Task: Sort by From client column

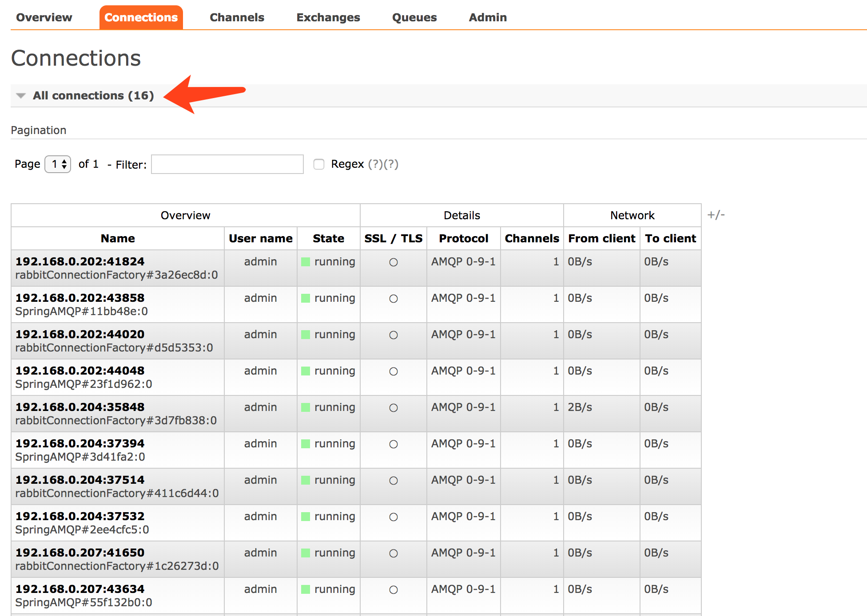Action: 602,238
